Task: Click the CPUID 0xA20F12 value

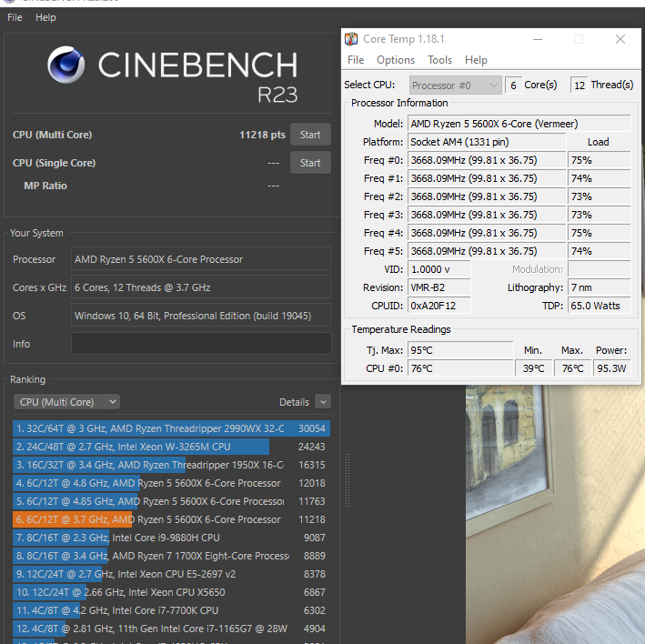Action: click(x=438, y=306)
